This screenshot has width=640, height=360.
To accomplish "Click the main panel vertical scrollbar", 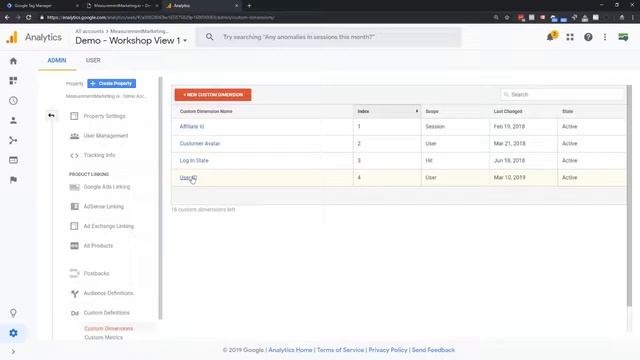I will click(x=629, y=196).
